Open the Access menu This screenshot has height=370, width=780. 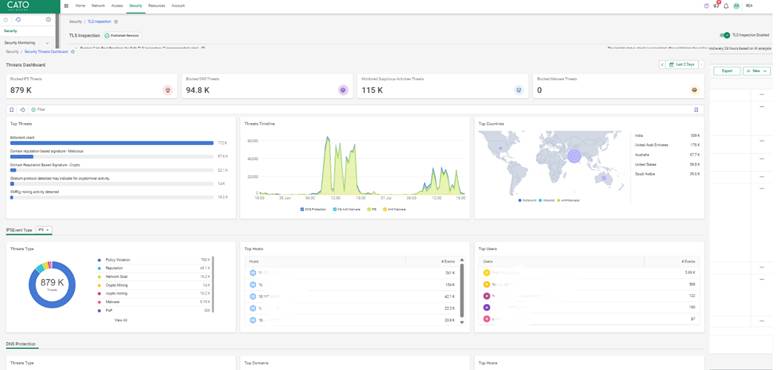(x=117, y=6)
